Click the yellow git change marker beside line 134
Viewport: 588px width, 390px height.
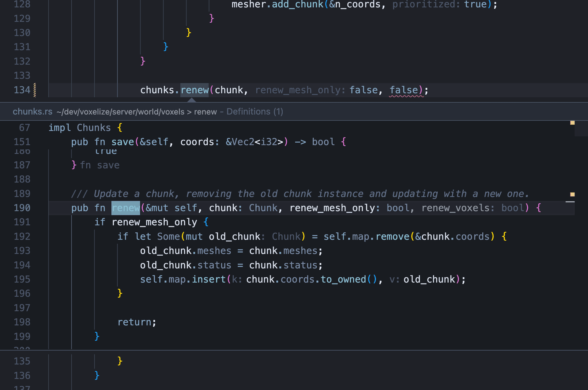(x=35, y=90)
